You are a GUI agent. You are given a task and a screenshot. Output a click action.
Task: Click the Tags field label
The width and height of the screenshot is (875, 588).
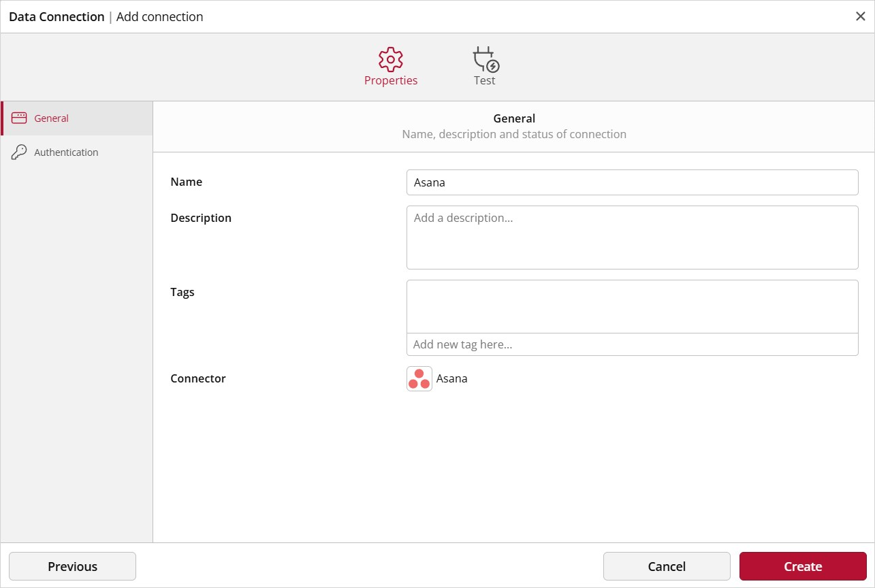[182, 293]
